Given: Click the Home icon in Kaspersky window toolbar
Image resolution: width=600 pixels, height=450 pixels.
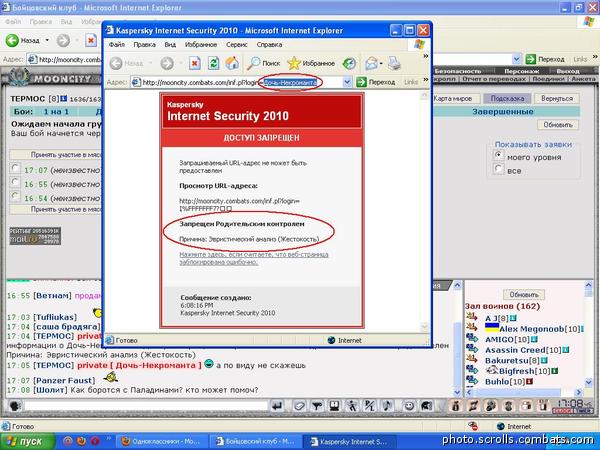Looking at the screenshot, I should click(232, 63).
